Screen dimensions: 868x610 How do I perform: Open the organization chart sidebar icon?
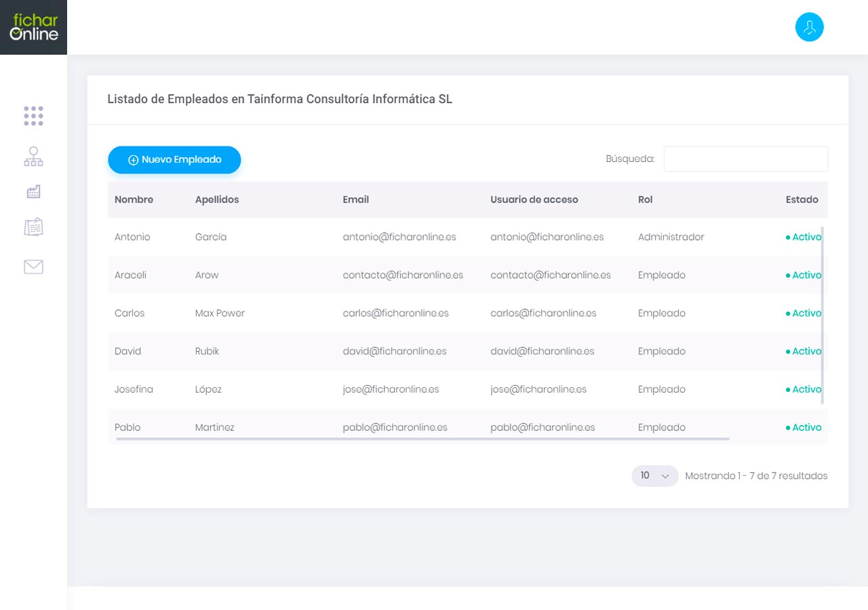pos(33,157)
